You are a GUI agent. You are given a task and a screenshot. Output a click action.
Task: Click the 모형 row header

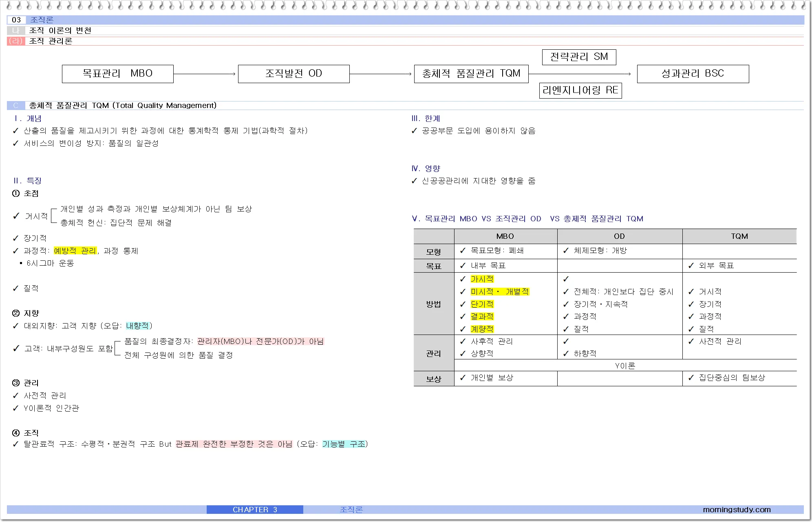pyautogui.click(x=434, y=252)
